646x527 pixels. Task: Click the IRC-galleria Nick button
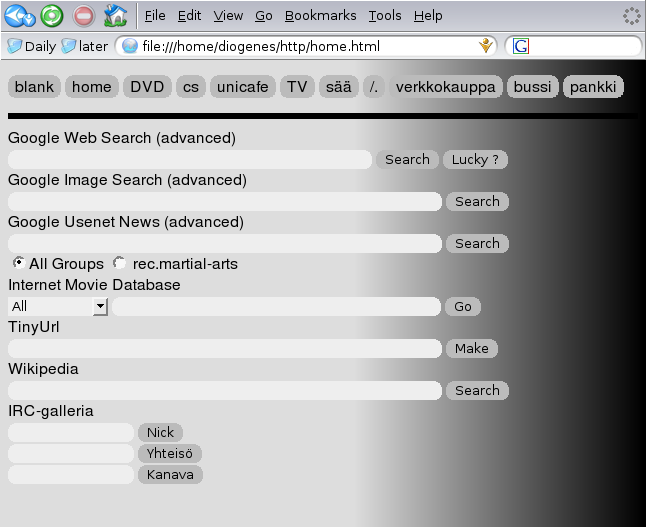pos(160,433)
